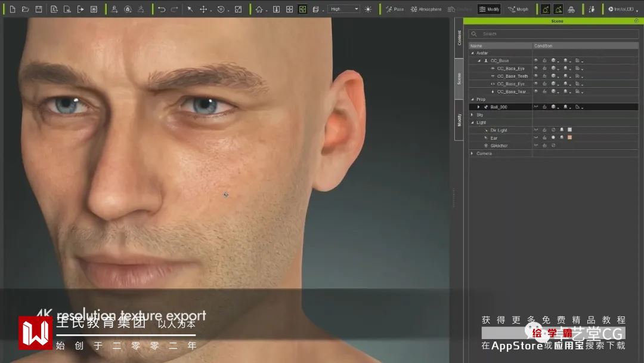Collapse the Avatar tree group
644x363 pixels.
[x=472, y=53]
